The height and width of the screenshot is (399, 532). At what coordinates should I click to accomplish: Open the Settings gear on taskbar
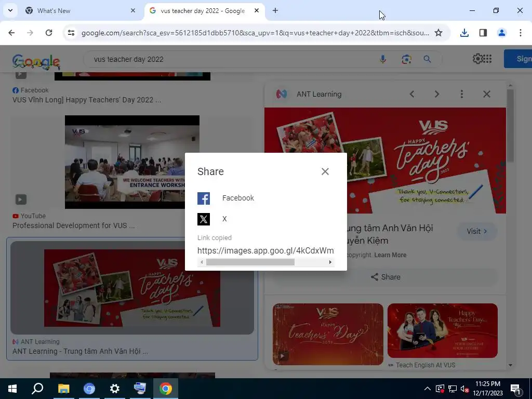coord(115,389)
